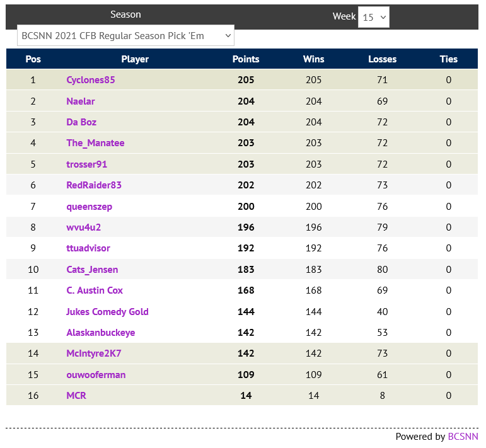Click the Naelar player link
486x448 pixels.
click(x=81, y=101)
